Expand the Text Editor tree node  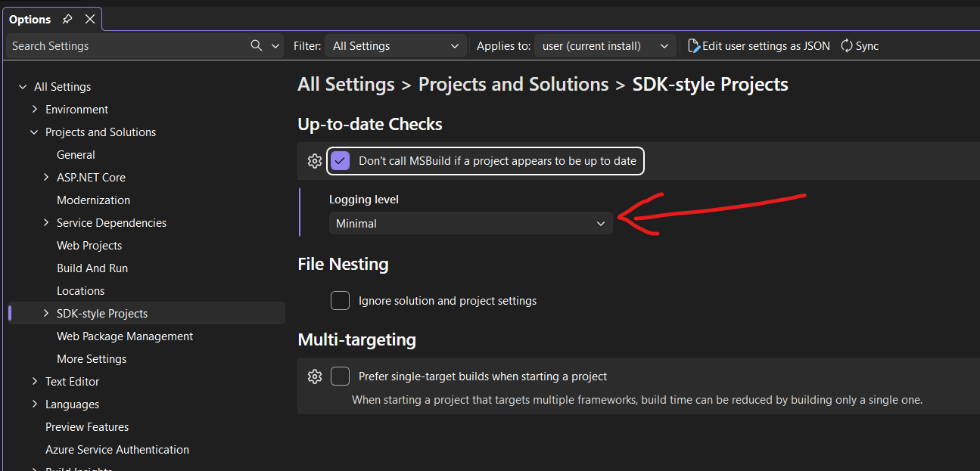coord(34,382)
